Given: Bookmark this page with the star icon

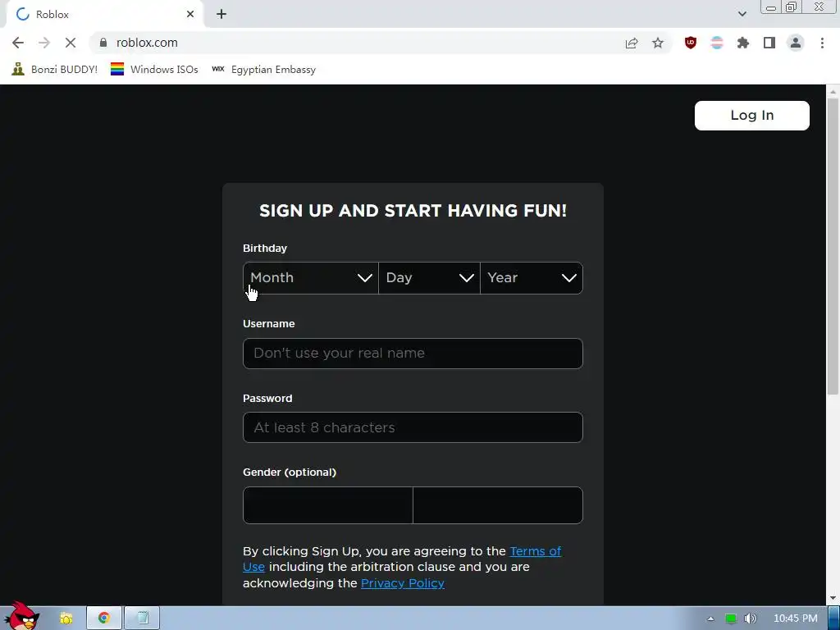Looking at the screenshot, I should coord(658,43).
